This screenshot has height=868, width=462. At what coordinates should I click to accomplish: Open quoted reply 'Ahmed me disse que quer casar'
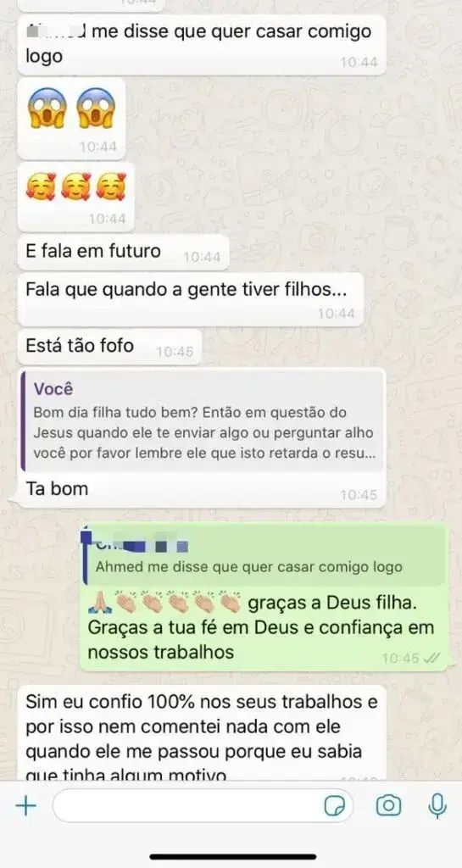pos(264,556)
